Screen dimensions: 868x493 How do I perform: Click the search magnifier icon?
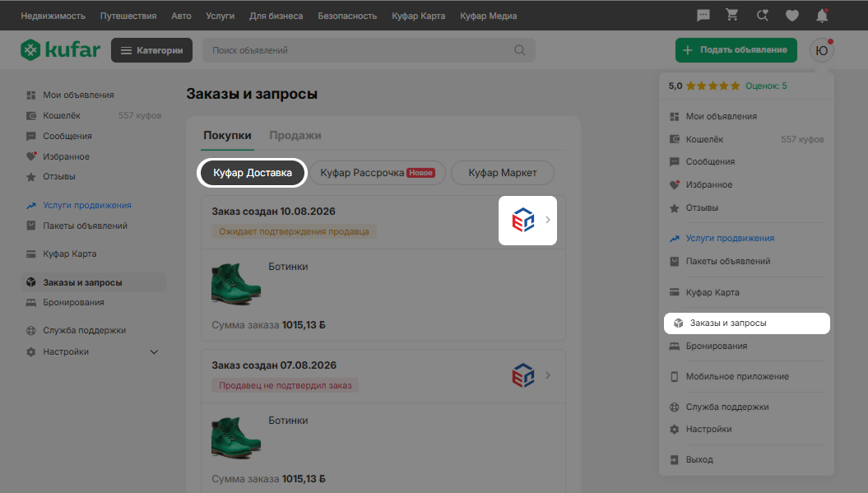[x=519, y=50]
